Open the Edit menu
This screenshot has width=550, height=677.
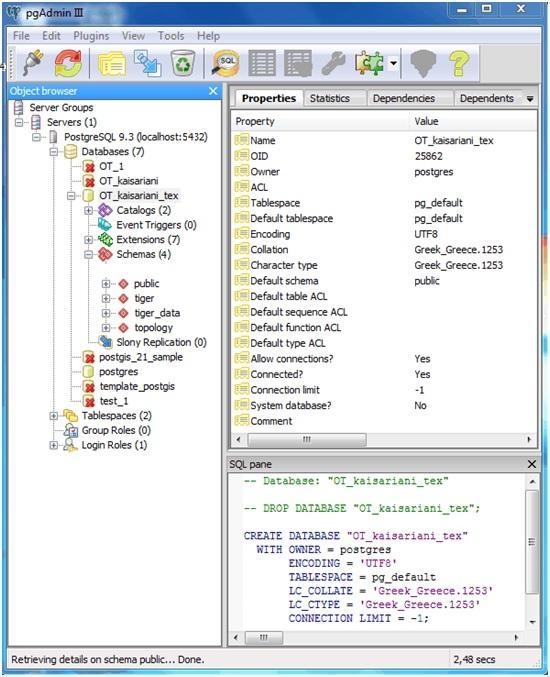pyautogui.click(x=51, y=36)
